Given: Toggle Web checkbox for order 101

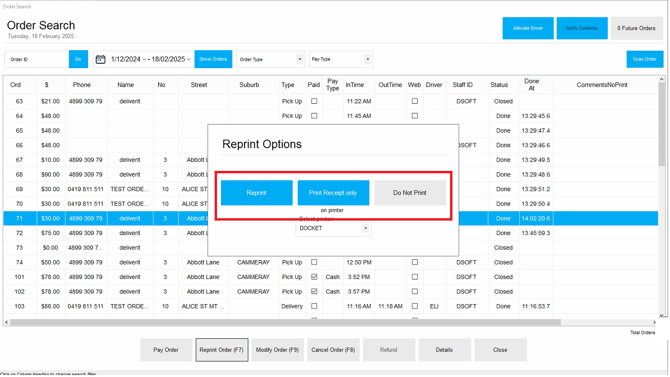Looking at the screenshot, I should tap(414, 277).
